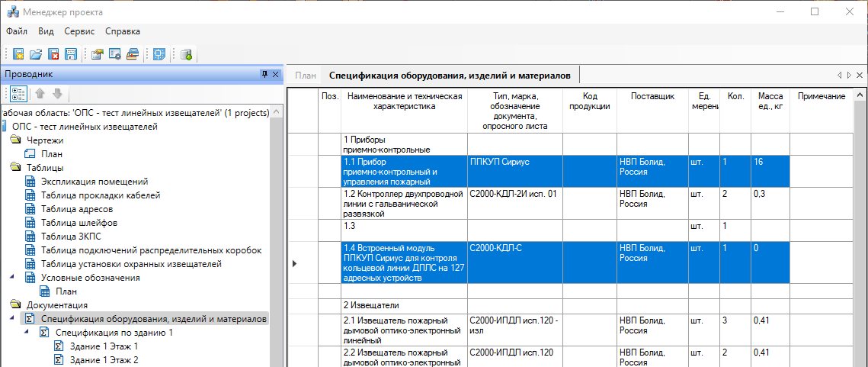Click the 2 Извещатели section row
Image resolution: width=868 pixels, height=367 pixels.
405,305
